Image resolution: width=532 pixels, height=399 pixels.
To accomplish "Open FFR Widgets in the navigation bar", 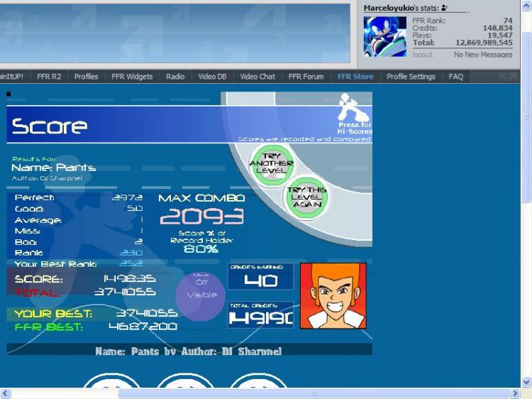I will click(132, 77).
